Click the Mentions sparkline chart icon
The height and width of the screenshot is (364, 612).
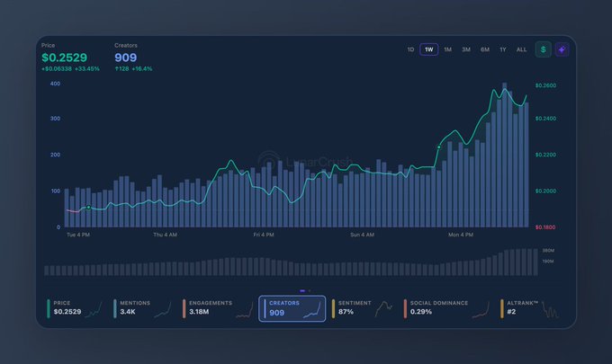[x=162, y=310]
